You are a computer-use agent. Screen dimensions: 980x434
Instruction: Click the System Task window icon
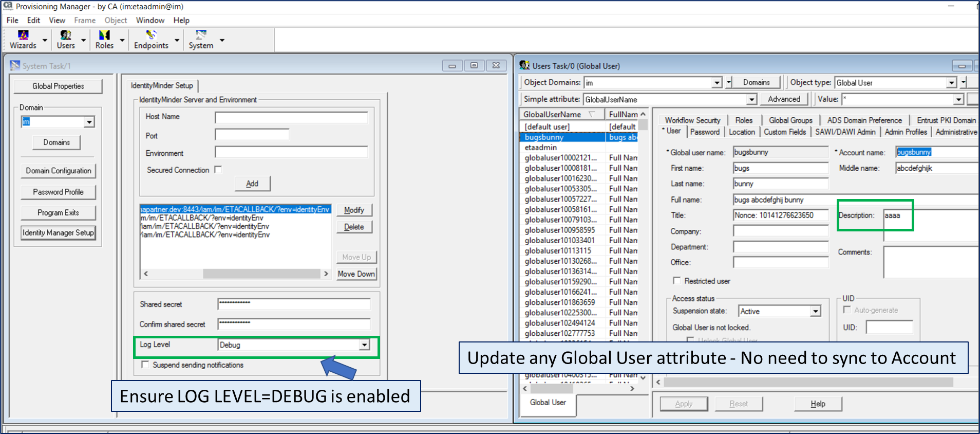tap(15, 66)
